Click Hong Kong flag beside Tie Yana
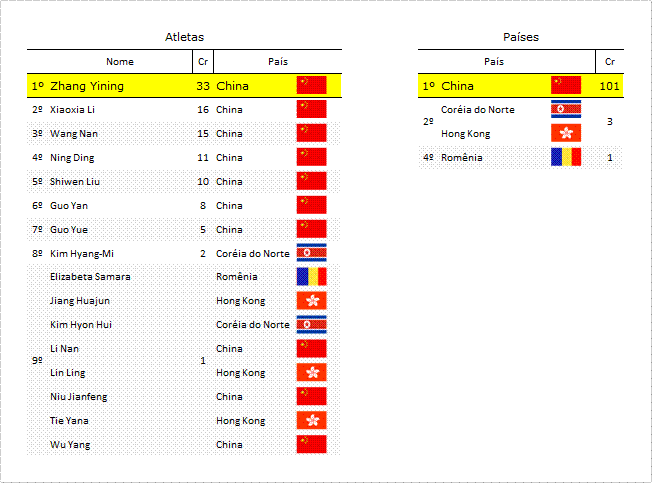652x483 pixels. (311, 421)
